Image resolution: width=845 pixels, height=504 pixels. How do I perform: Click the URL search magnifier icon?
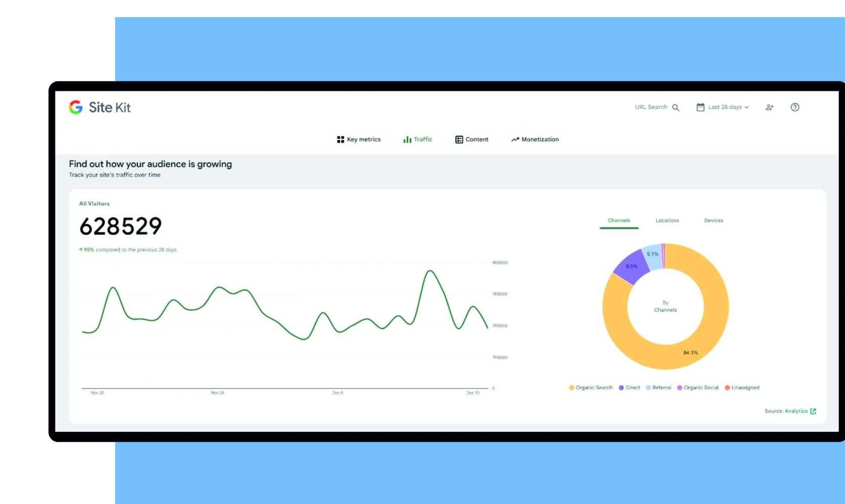(x=676, y=108)
